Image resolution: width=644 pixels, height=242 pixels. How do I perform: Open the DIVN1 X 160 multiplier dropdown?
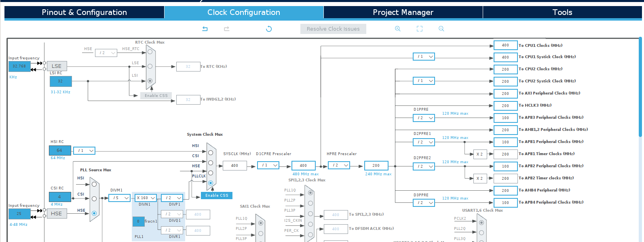pos(146,198)
